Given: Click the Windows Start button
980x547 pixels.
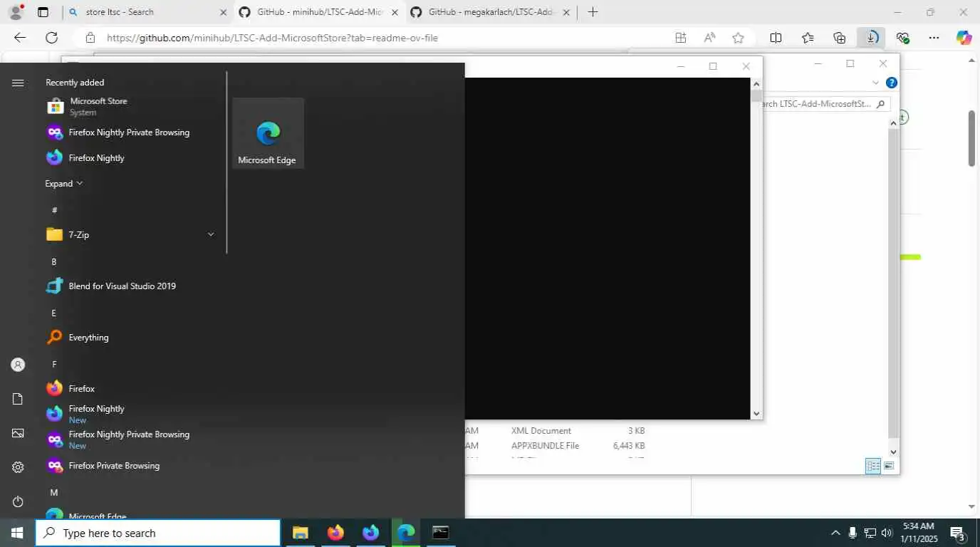Looking at the screenshot, I should click(17, 533).
